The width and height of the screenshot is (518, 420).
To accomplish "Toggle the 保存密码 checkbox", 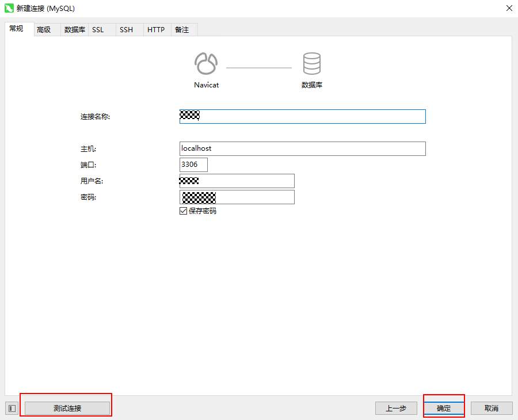I will (x=184, y=211).
